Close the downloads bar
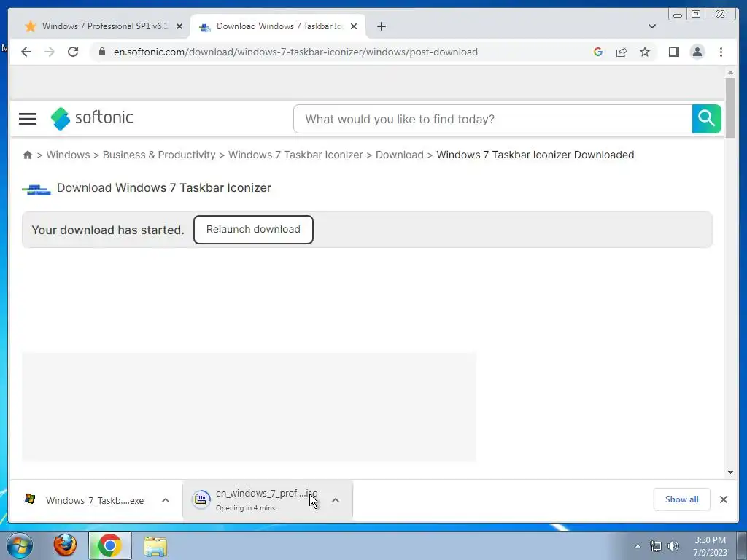Image resolution: width=747 pixels, height=560 pixels. pyautogui.click(x=723, y=499)
